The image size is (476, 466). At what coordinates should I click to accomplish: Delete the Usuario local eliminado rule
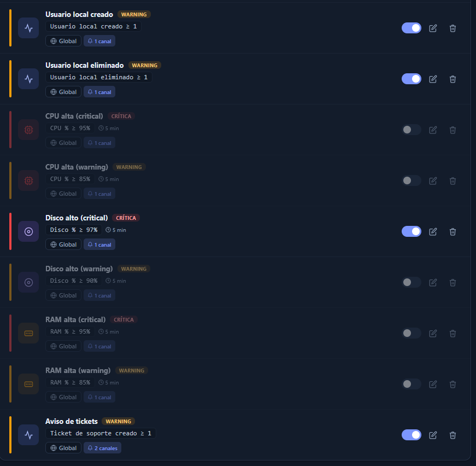453,79
